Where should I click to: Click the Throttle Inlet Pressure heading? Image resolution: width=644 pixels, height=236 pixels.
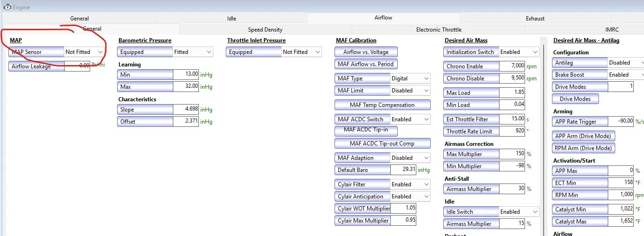pyautogui.click(x=256, y=40)
